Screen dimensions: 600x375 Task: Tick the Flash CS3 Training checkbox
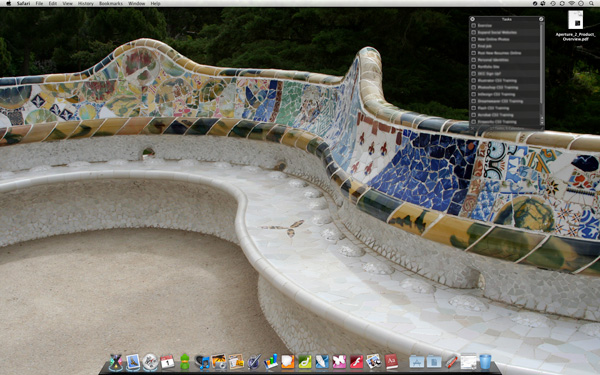pyautogui.click(x=473, y=108)
